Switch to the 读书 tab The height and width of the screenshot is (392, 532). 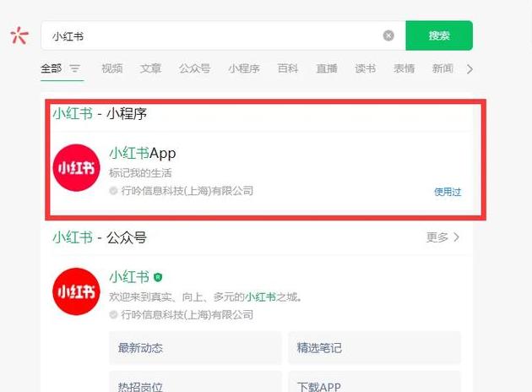pyautogui.click(x=366, y=68)
